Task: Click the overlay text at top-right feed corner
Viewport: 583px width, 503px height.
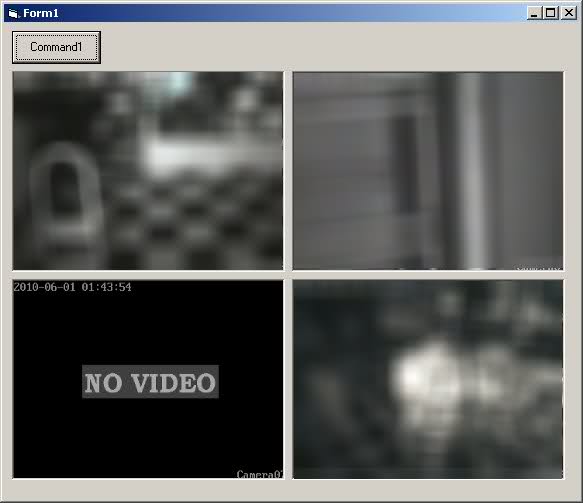Action: coord(539,268)
